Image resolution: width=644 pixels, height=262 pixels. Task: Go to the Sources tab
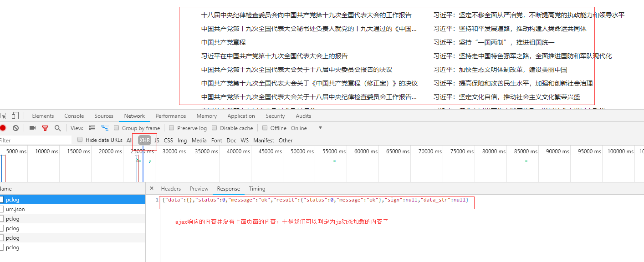[104, 116]
